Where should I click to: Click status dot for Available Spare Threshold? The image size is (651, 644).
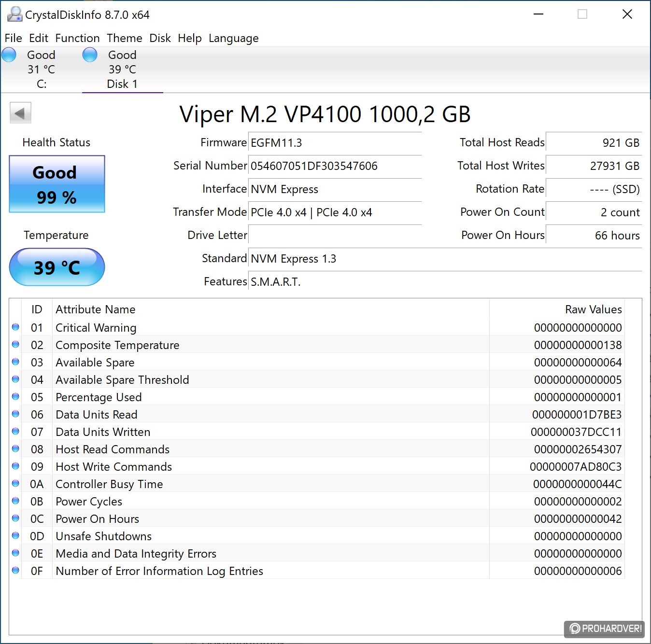15,379
